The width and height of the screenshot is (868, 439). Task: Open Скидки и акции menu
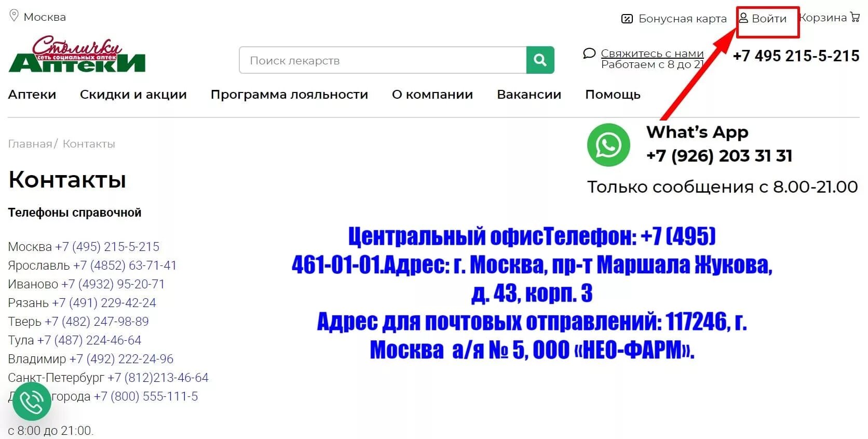coord(133,95)
